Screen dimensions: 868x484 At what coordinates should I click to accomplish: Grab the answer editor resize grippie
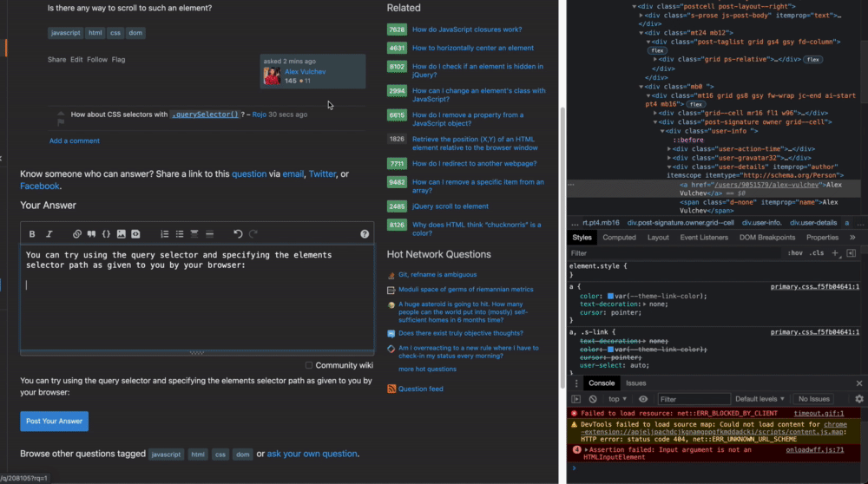197,353
